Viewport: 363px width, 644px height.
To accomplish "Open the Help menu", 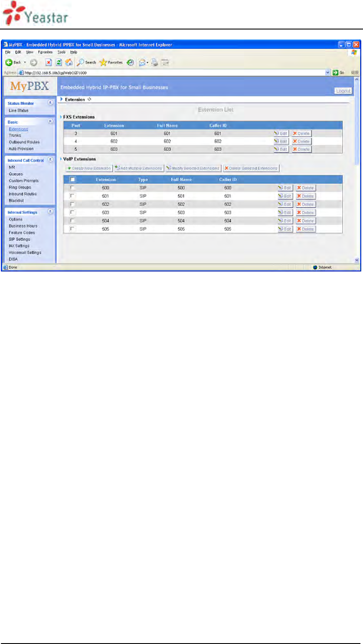I will [74, 52].
